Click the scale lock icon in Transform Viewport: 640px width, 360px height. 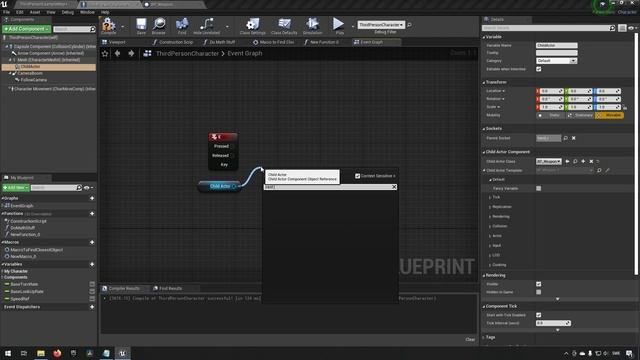pyautogui.click(x=625, y=107)
